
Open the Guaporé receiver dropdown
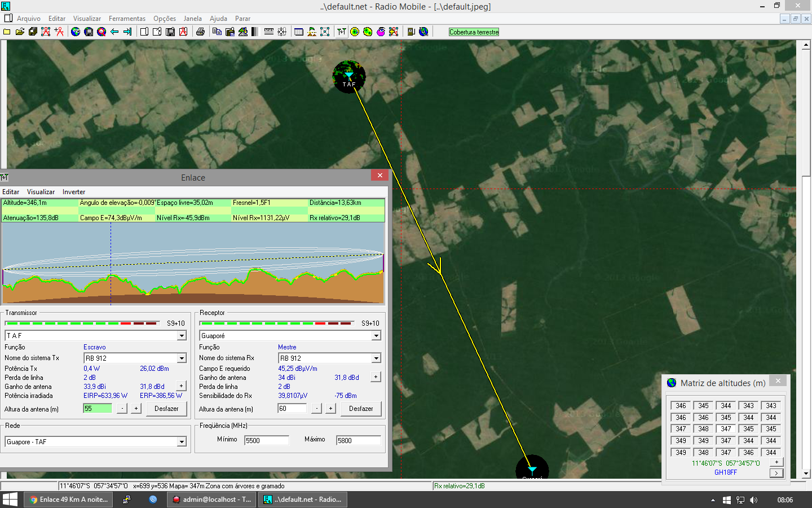[x=376, y=336]
